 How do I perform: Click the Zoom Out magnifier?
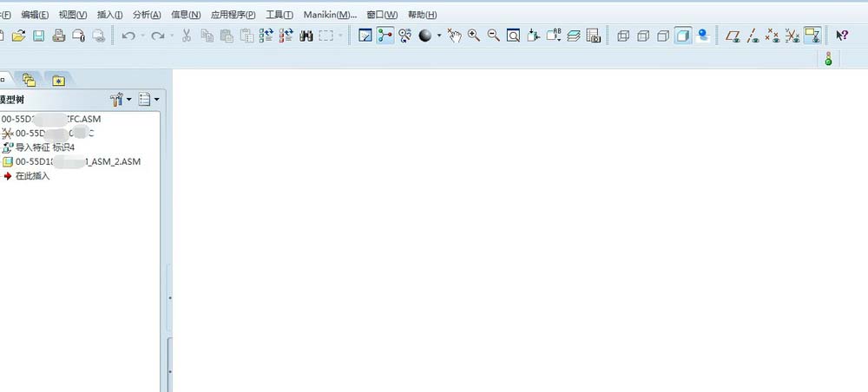coord(493,36)
